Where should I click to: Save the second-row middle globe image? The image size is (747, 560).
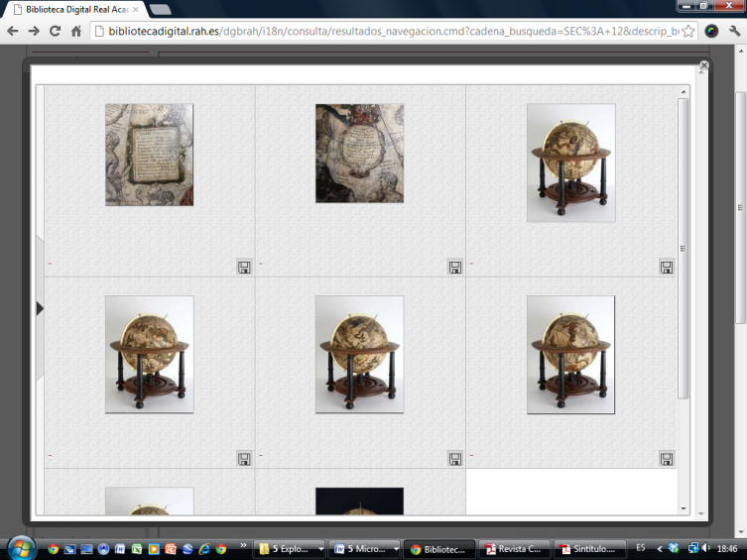[455, 459]
